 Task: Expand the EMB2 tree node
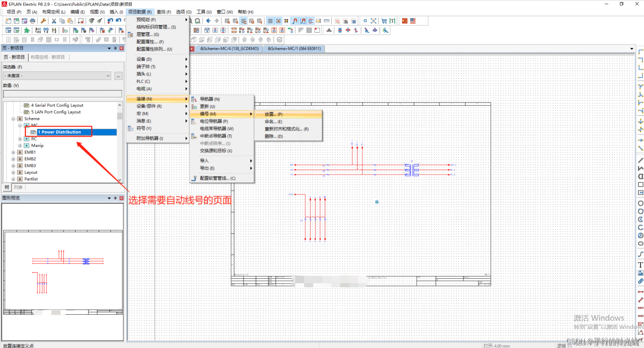click(x=13, y=159)
